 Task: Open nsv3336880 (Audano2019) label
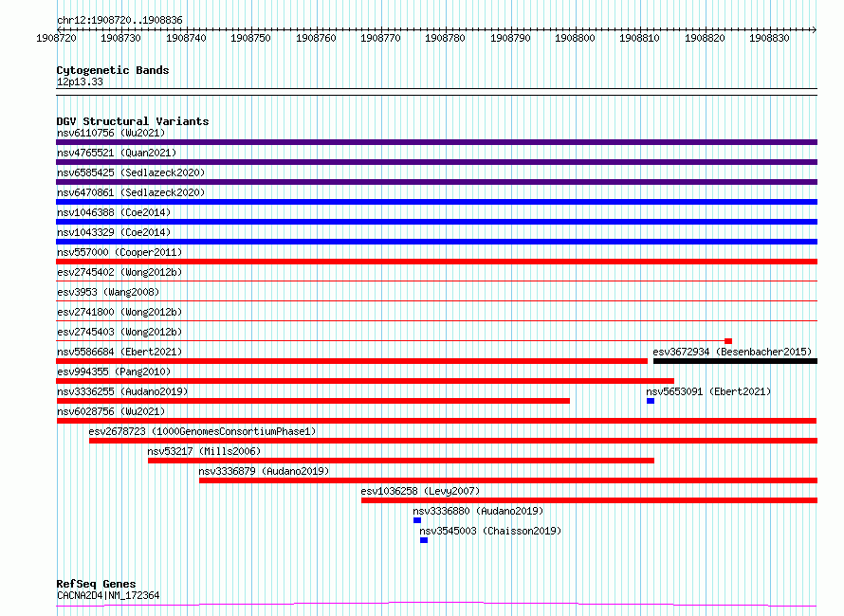(x=478, y=511)
